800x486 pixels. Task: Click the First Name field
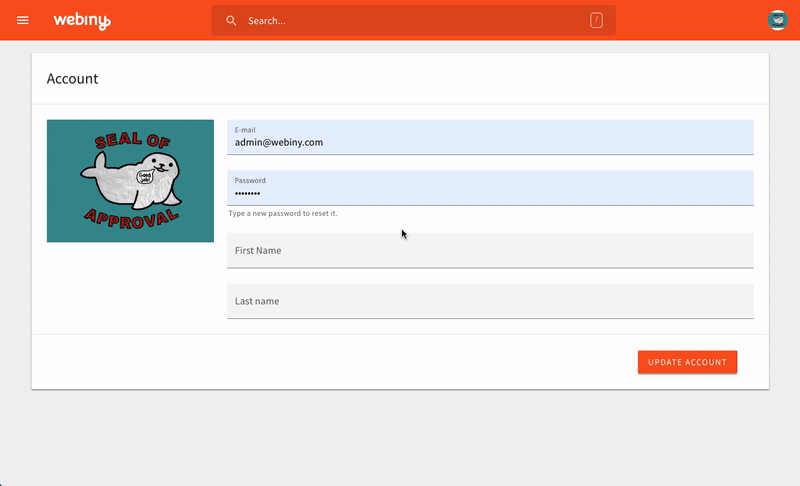tap(490, 250)
